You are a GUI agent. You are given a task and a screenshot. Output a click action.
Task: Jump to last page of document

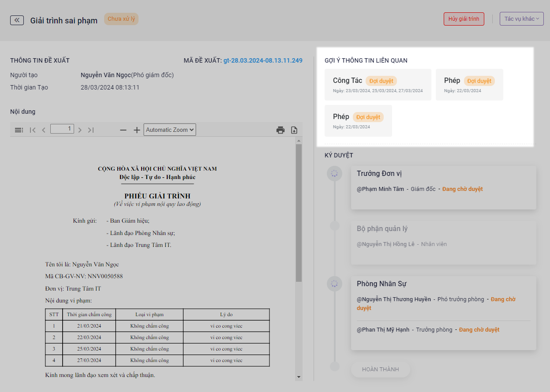tap(91, 130)
